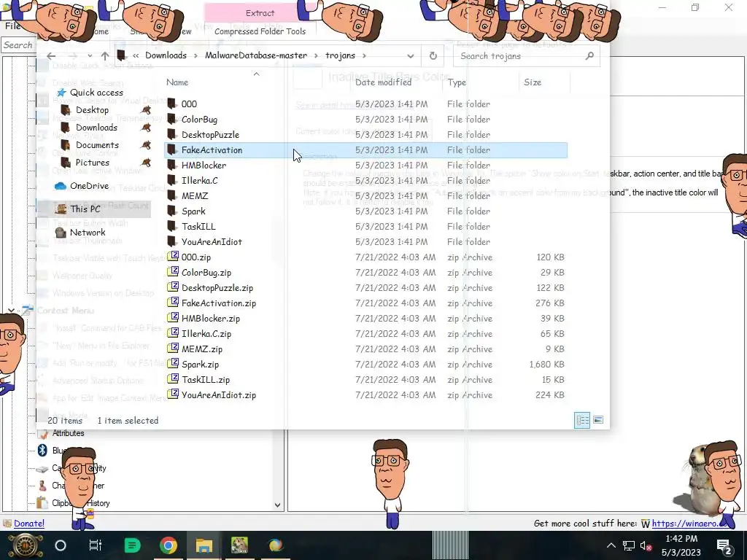747x560 pixels.
Task: Open the ColorBug folder icon
Action: [x=172, y=119]
